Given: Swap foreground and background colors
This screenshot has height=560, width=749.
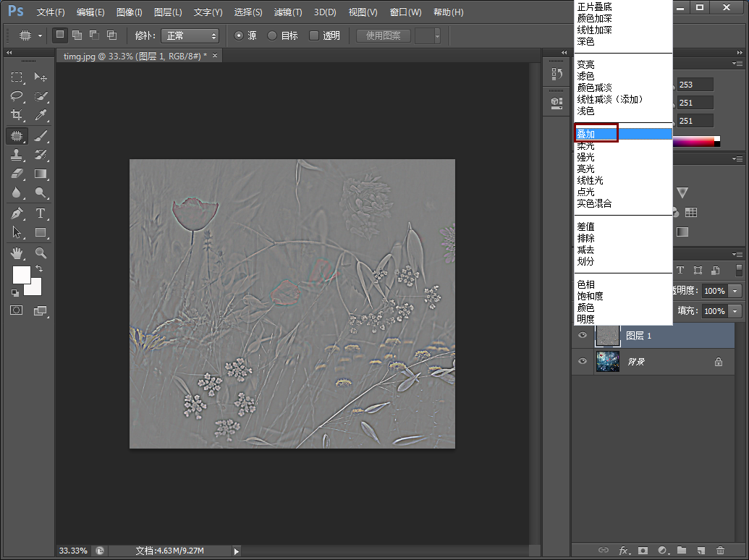Looking at the screenshot, I should (x=39, y=268).
